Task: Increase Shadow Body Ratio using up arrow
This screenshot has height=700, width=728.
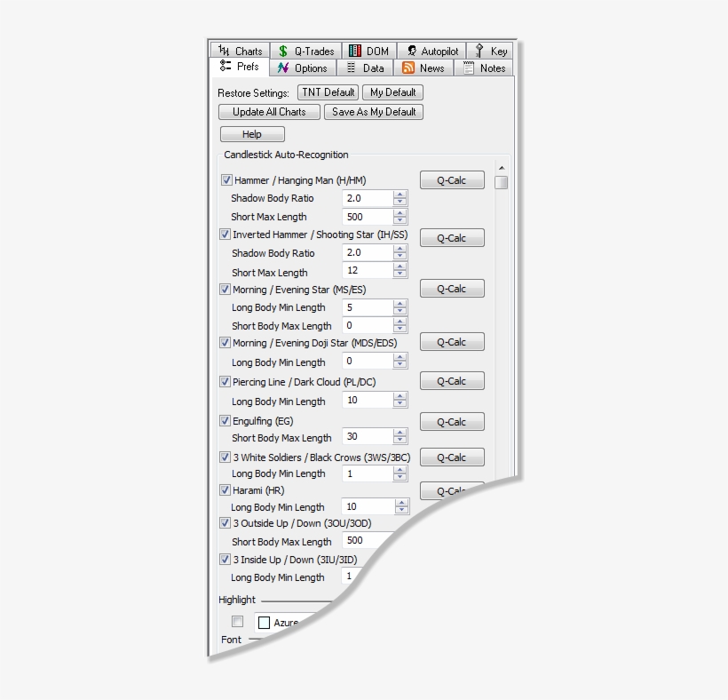Action: point(400,195)
